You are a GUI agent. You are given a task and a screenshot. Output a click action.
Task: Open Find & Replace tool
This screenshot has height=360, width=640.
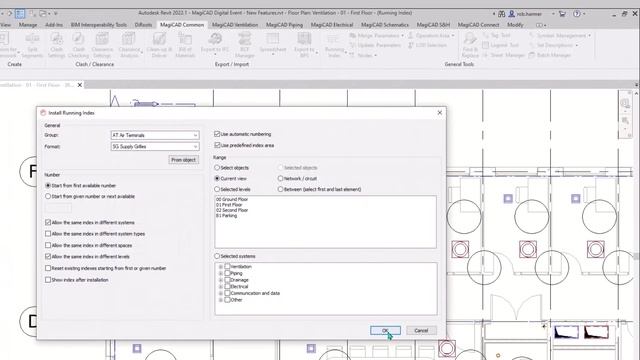pyautogui.click(x=470, y=45)
